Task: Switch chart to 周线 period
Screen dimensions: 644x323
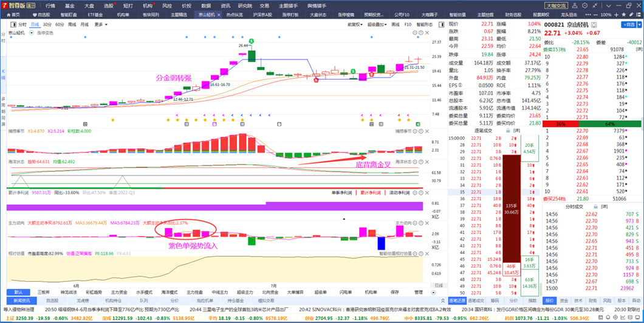Action: 72,25
